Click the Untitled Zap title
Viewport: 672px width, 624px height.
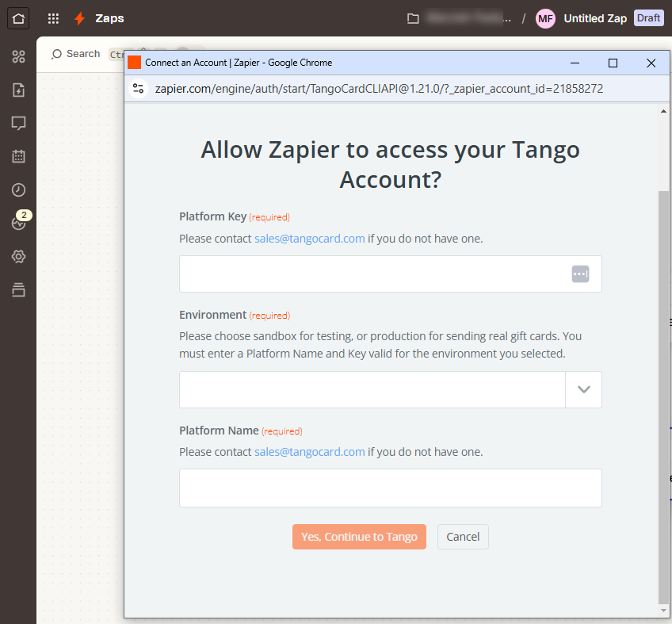[595, 18]
